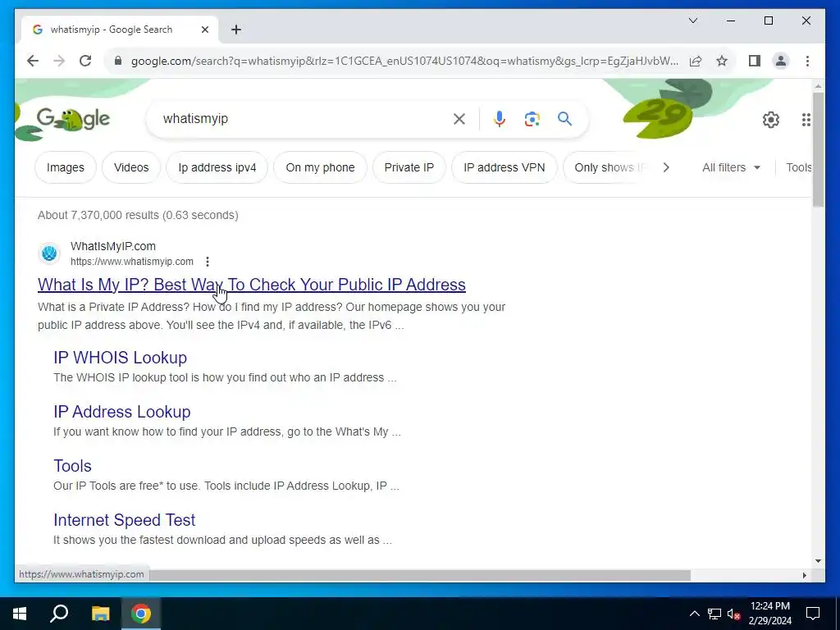Image resolution: width=840 pixels, height=630 pixels.
Task: Open Google quick settings gear
Action: [771, 120]
